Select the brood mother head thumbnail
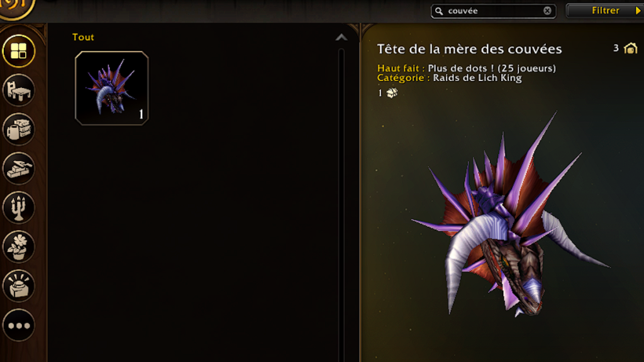 click(112, 88)
